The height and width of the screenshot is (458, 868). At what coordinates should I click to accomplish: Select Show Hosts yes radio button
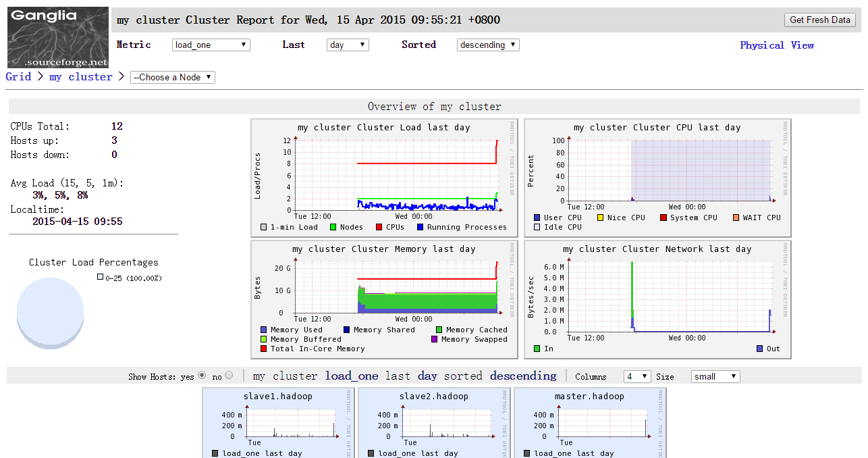point(202,376)
